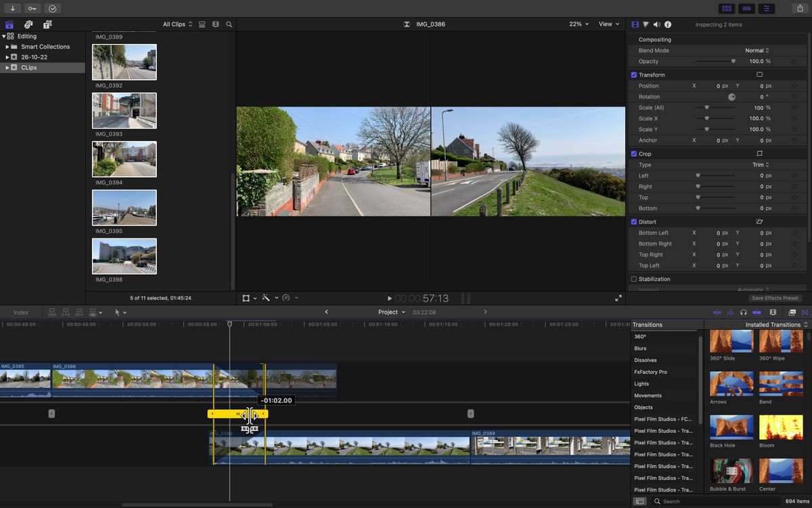Enable Stabilization in the inspector
The image size is (812, 508).
(634, 278)
